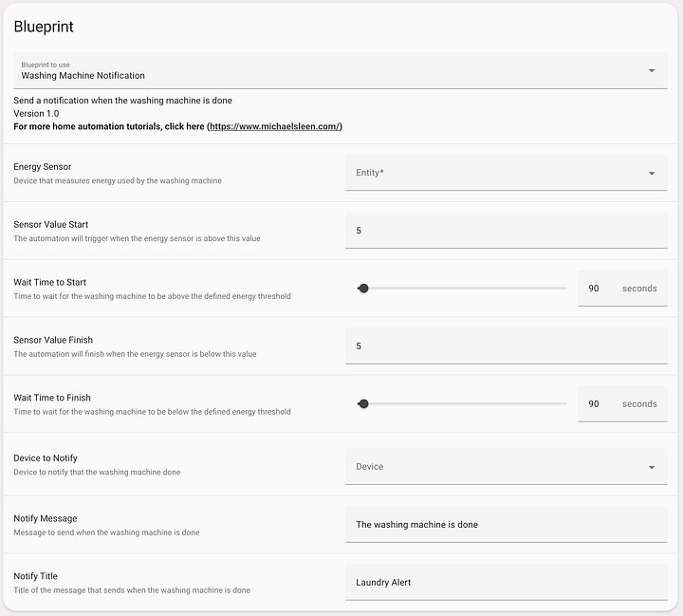This screenshot has width=683, height=616.
Task: Click the Energy Sensor entity dropdown arrow
Action: click(x=652, y=173)
